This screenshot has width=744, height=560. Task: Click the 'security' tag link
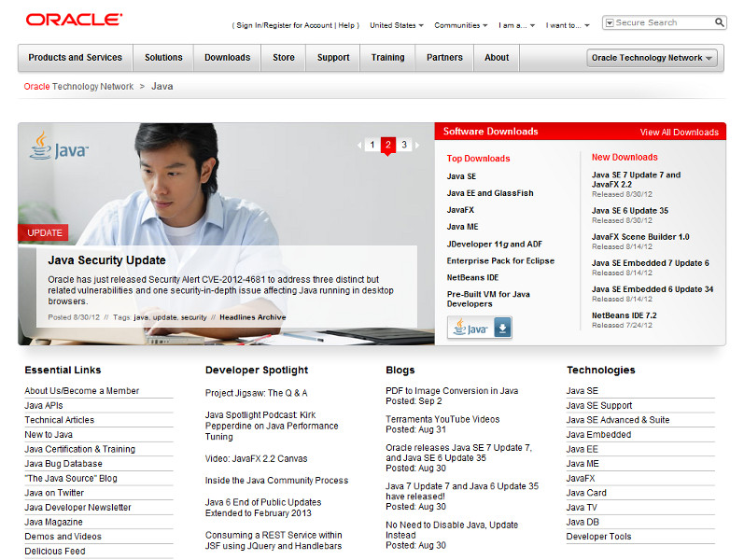pyautogui.click(x=193, y=317)
